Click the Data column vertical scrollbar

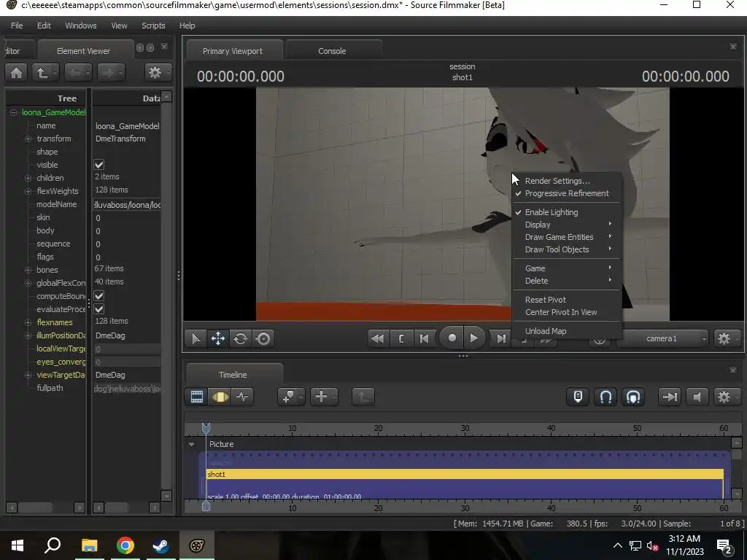tap(166, 296)
